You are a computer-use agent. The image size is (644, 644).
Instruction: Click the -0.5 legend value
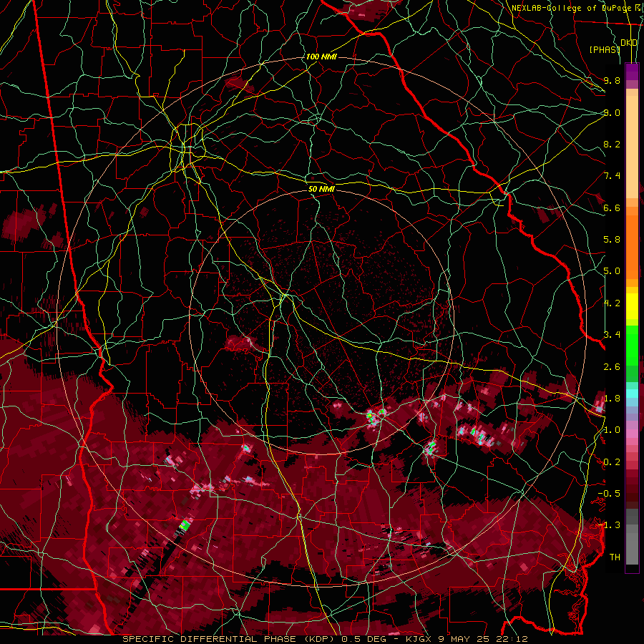(609, 494)
